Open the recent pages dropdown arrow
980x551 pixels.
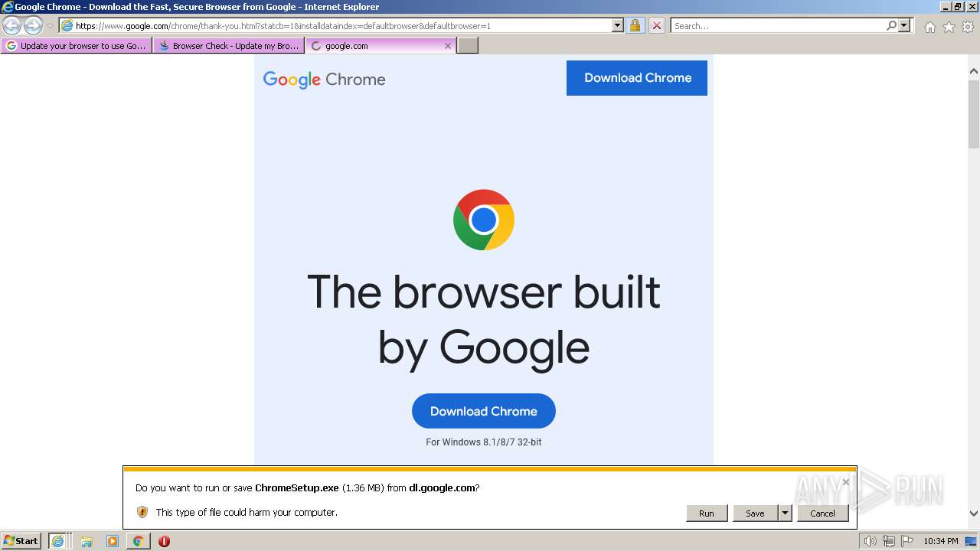50,26
